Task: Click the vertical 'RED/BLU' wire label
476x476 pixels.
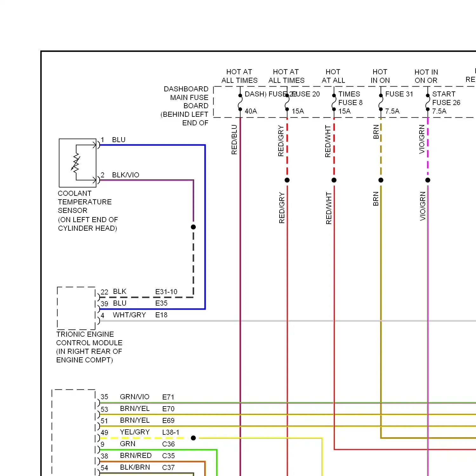Action: point(234,140)
